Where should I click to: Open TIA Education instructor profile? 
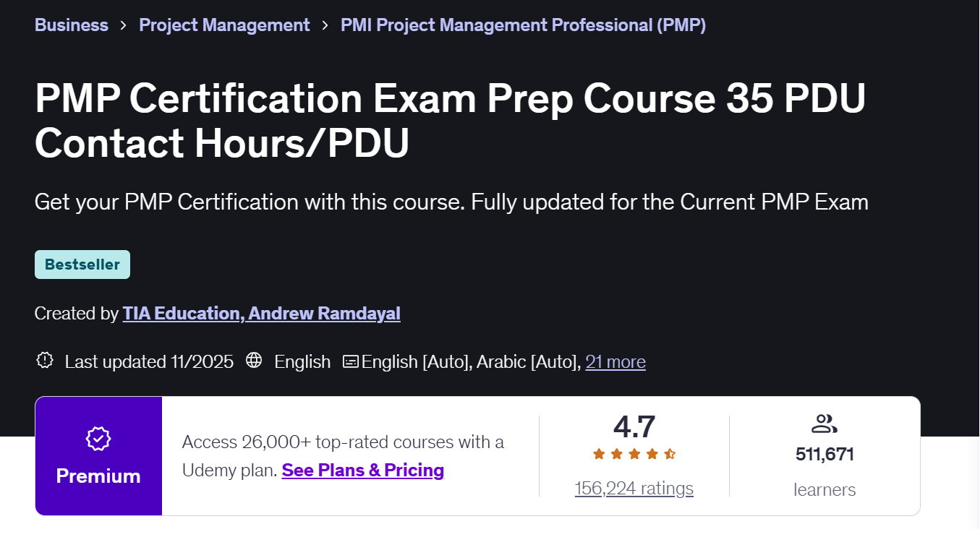[x=182, y=314]
